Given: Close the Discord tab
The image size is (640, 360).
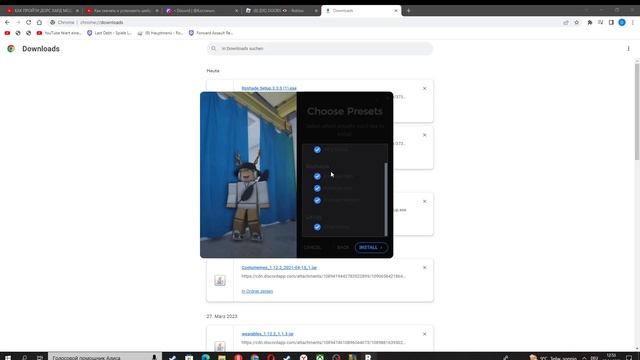Looking at the screenshot, I should (236, 11).
